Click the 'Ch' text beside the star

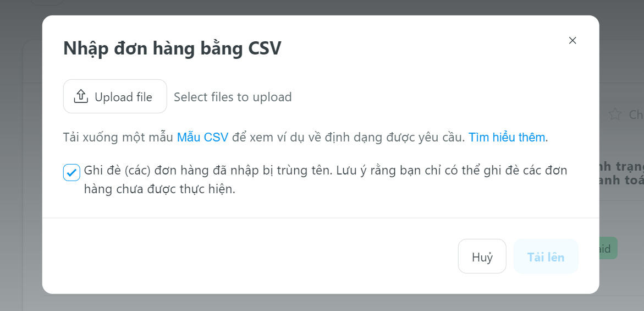[636, 114]
